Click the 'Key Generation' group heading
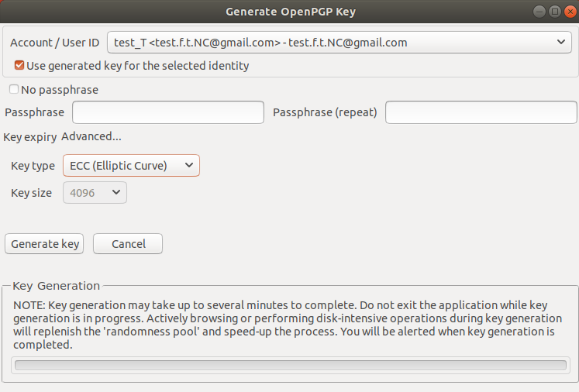The height and width of the screenshot is (392, 579). (x=57, y=286)
